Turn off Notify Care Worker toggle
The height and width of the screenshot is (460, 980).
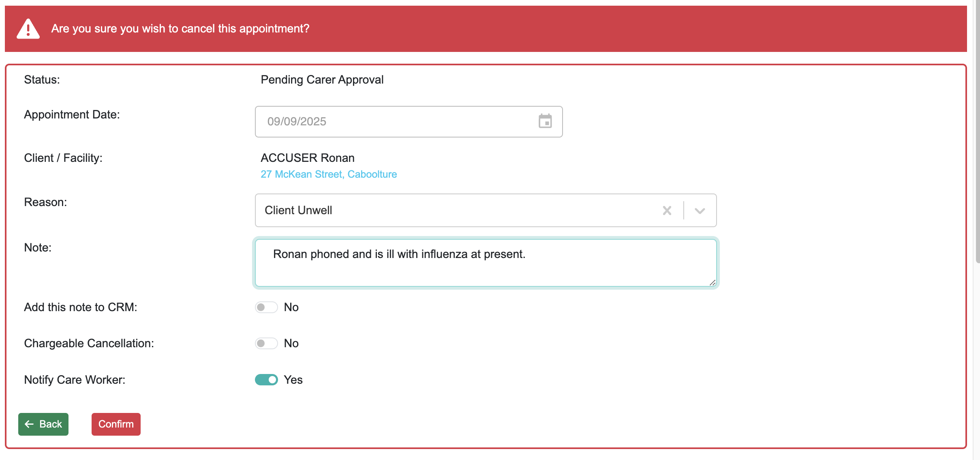point(266,380)
